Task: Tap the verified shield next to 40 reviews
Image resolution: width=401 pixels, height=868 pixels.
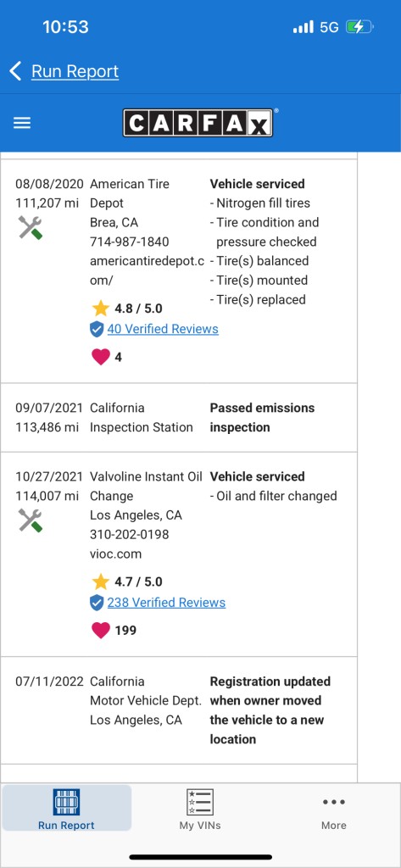Action: (97, 330)
